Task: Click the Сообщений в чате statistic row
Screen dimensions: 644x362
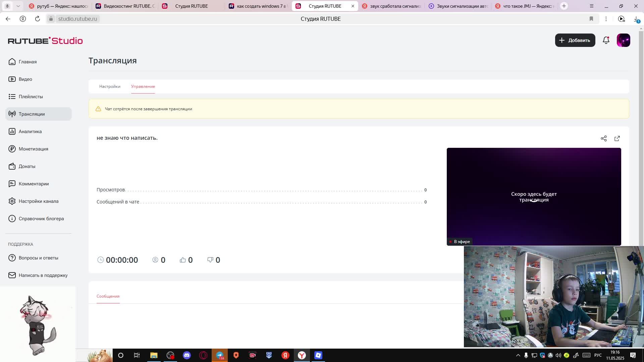Action: click(x=262, y=202)
